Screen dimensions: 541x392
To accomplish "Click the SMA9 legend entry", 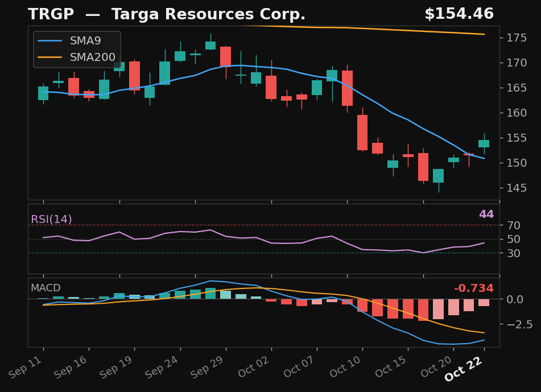I will [x=69, y=41].
